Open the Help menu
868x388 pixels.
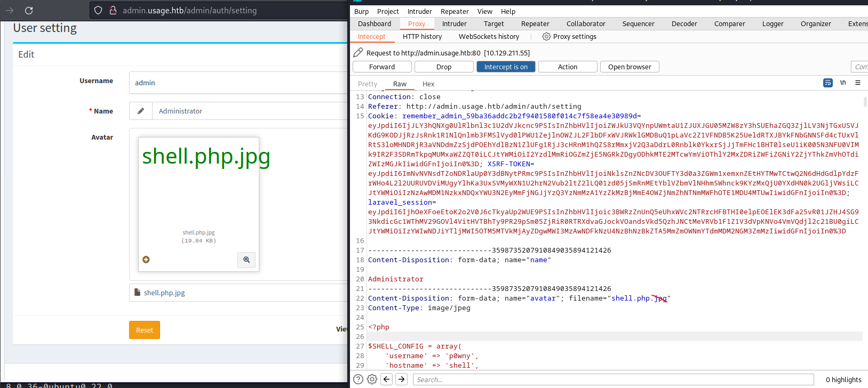coord(508,11)
